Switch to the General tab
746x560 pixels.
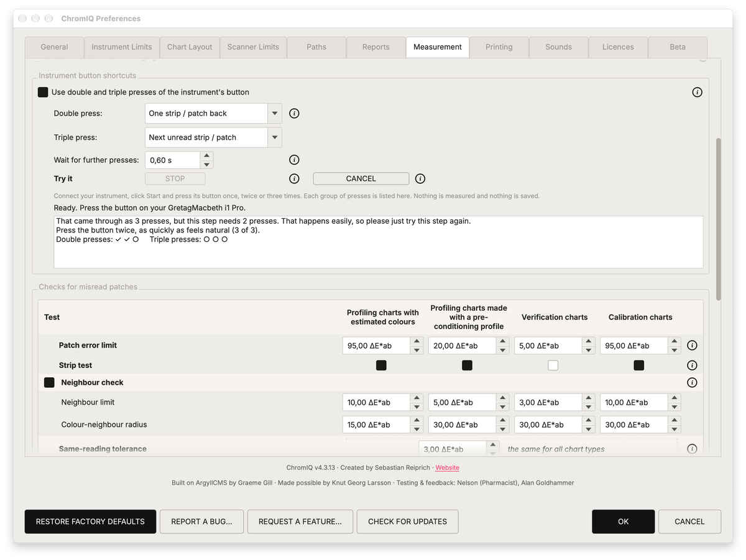click(55, 47)
